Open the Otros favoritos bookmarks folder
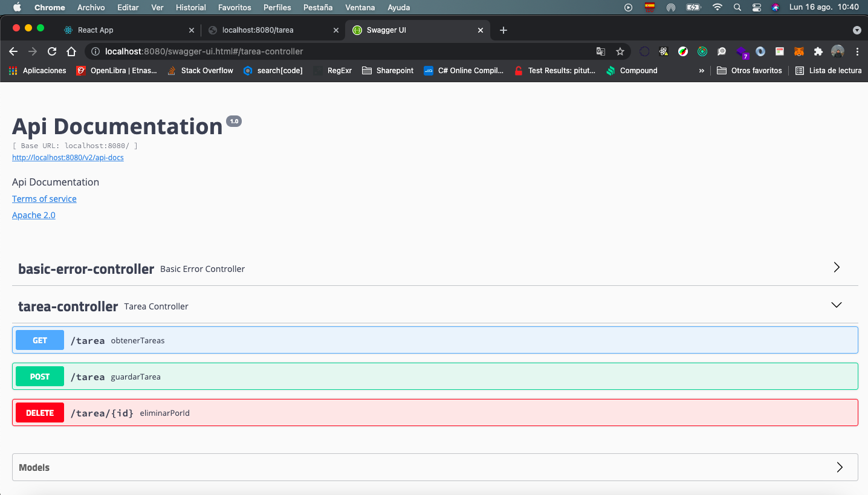868x495 pixels. 750,71
